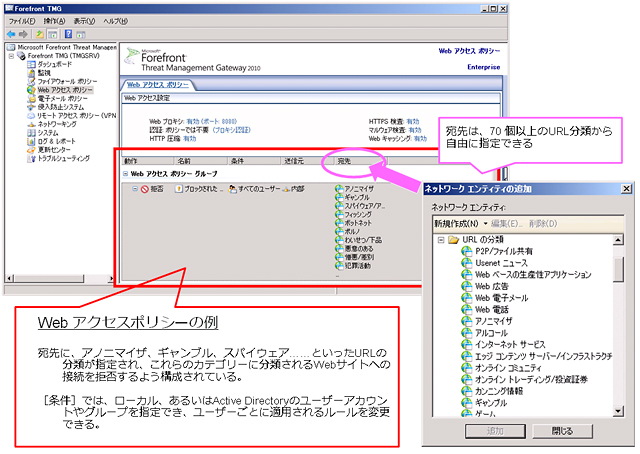This screenshot has height=454, width=640.
Task: Collapse the Forefront TMG (TMGSRV) tree node
Action: point(11,56)
